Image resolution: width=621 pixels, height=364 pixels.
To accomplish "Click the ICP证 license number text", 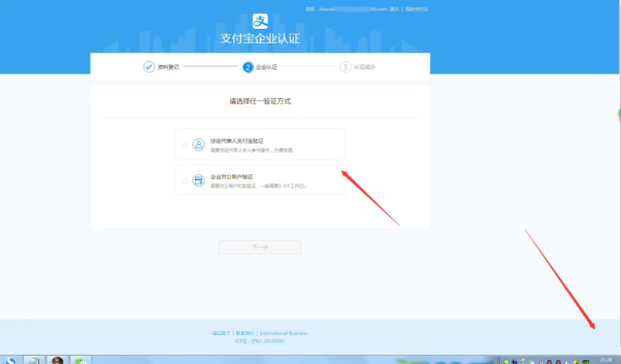I will 260,341.
